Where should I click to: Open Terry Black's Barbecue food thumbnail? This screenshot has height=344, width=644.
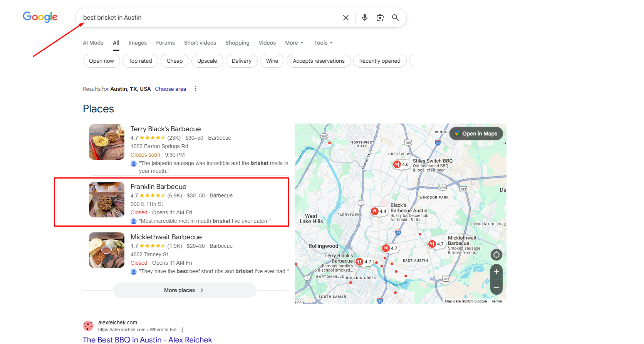107,142
